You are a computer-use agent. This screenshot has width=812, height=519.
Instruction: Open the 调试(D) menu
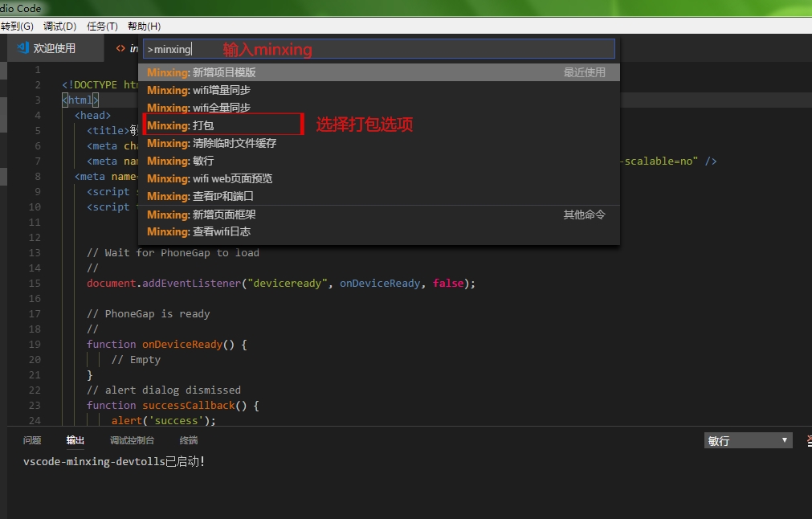tap(59, 26)
